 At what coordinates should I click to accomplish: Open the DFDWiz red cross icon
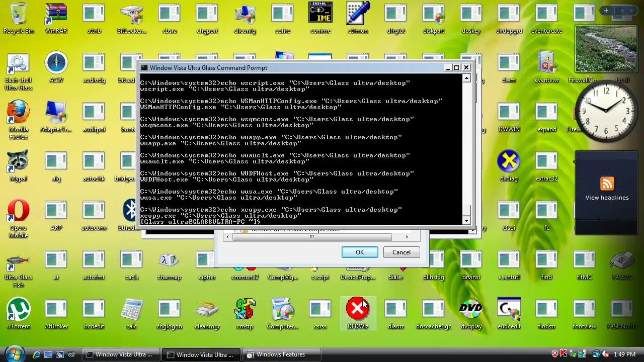pyautogui.click(x=358, y=314)
